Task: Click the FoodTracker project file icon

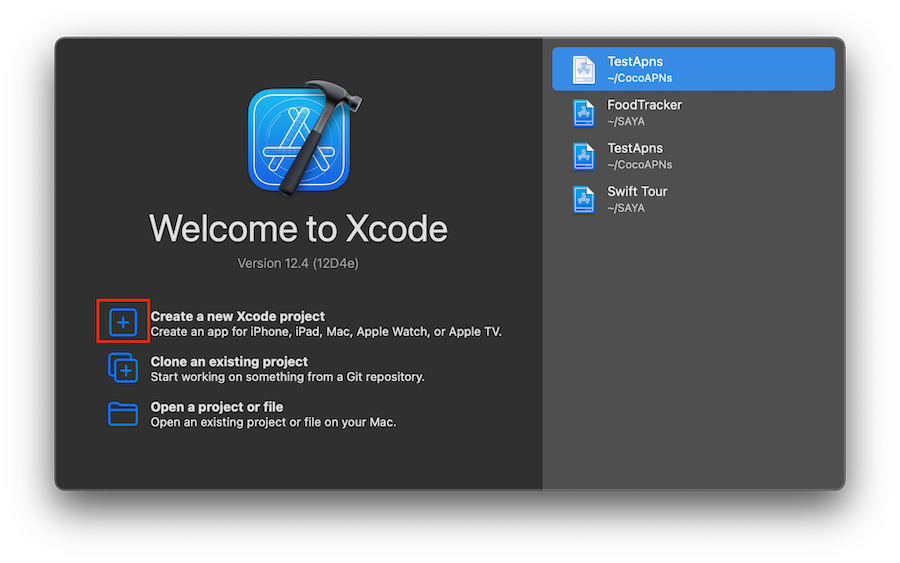Action: click(583, 112)
